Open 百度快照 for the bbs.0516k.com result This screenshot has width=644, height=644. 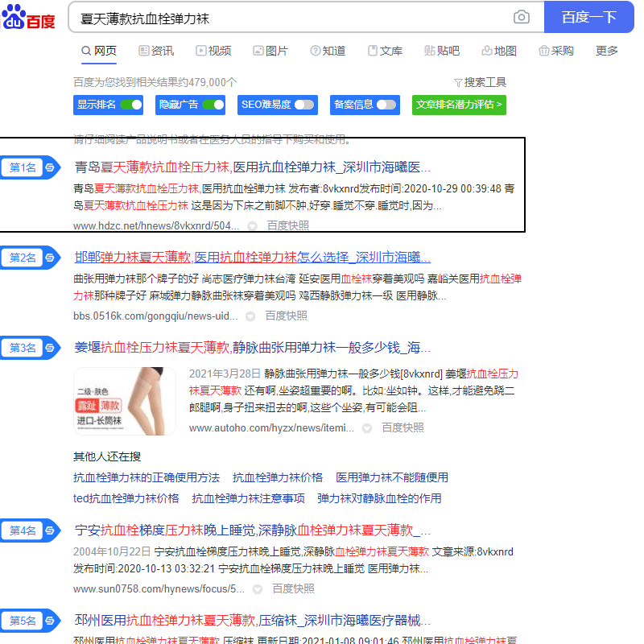coord(287,316)
